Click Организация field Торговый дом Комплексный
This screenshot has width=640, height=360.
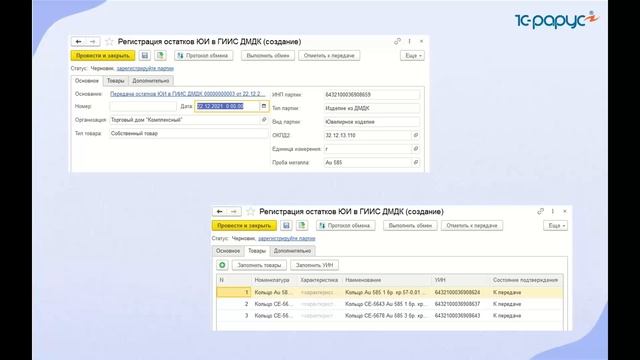pyautogui.click(x=185, y=120)
